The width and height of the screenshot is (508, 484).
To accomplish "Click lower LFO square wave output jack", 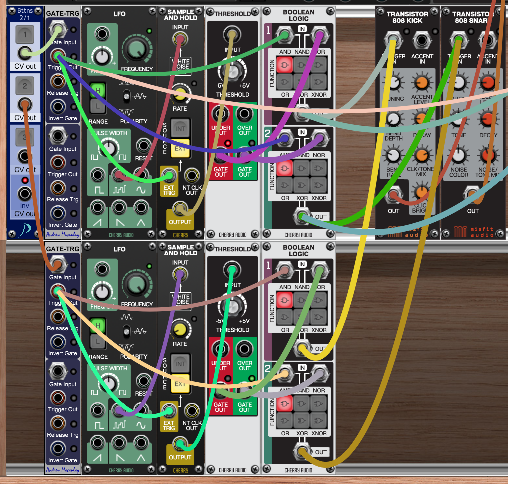I will point(98,410).
